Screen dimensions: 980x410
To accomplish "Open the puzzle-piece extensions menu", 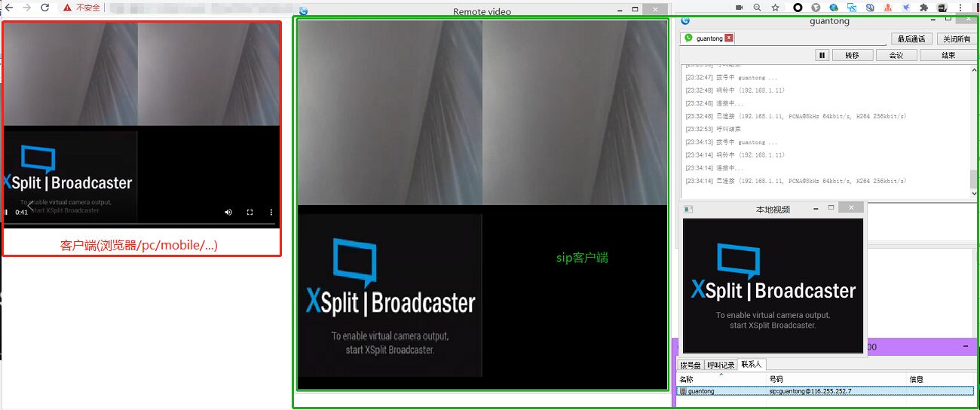I will (924, 8).
